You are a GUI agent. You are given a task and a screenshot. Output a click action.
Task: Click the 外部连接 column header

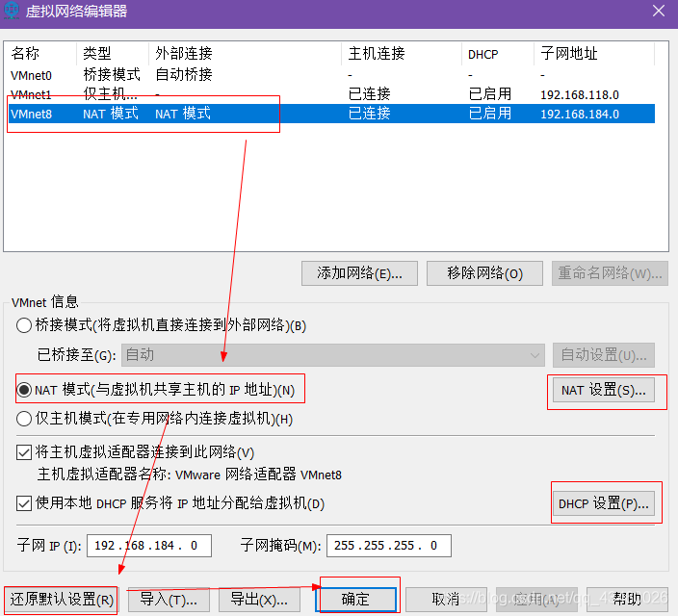coord(246,54)
